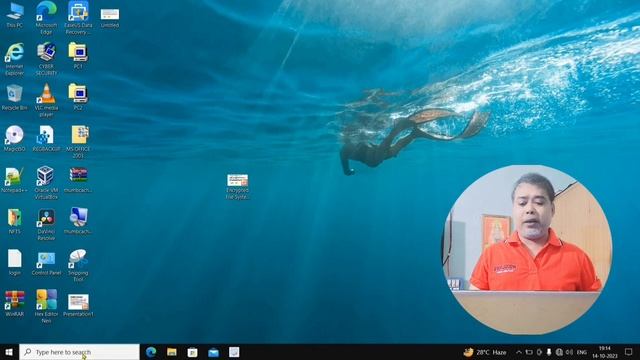640x360 pixels.
Task: Select the Presentation1 file icon
Action: click(x=78, y=305)
